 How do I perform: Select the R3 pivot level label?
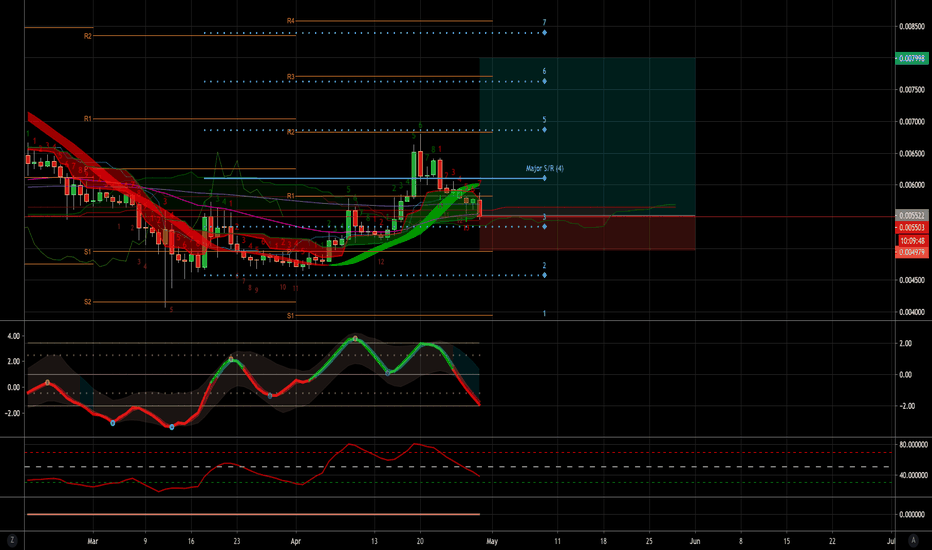[x=291, y=77]
